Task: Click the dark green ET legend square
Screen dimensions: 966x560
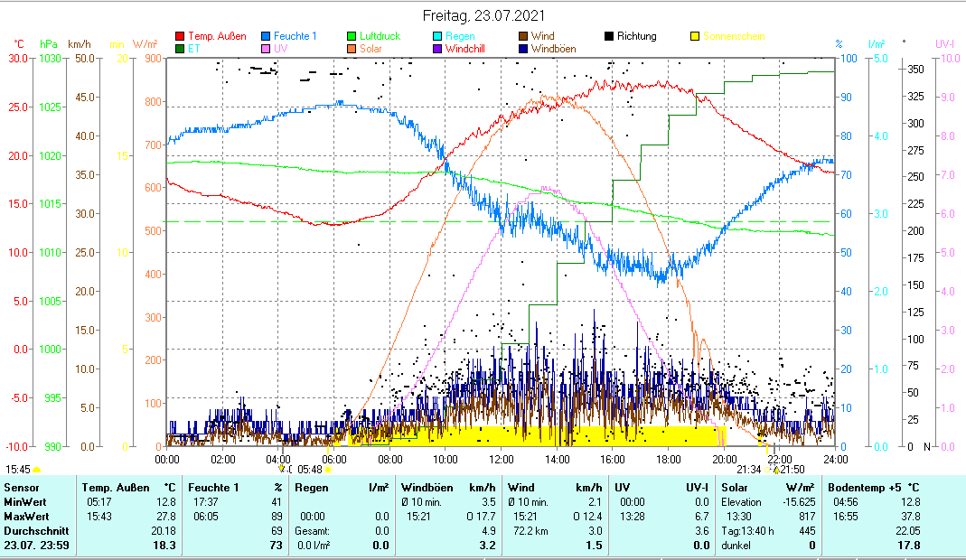Action: click(180, 49)
